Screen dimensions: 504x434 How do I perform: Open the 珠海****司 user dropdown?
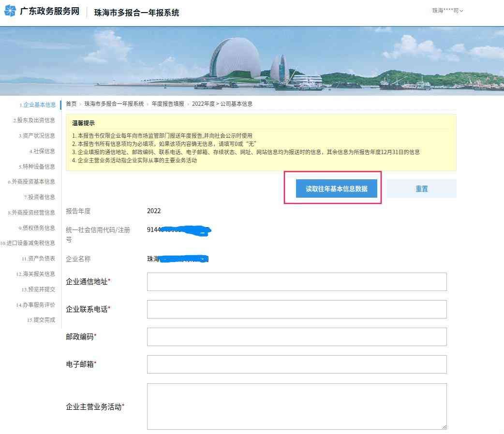pyautogui.click(x=447, y=11)
